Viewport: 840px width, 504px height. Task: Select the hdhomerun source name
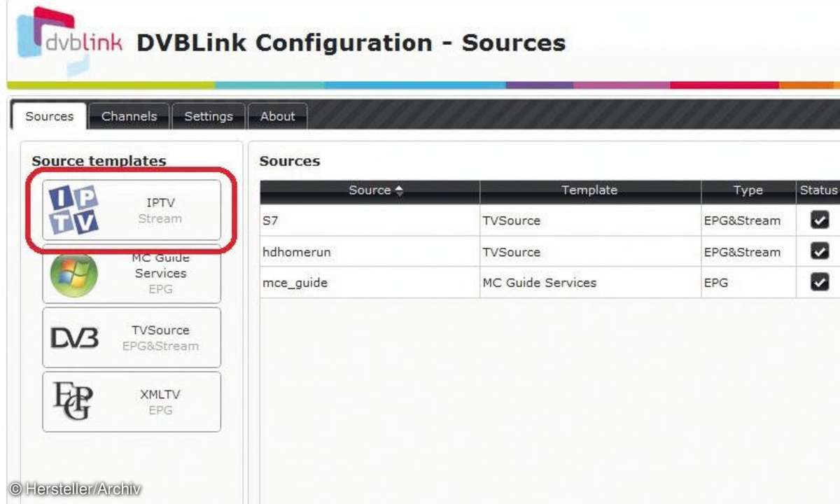pos(296,252)
